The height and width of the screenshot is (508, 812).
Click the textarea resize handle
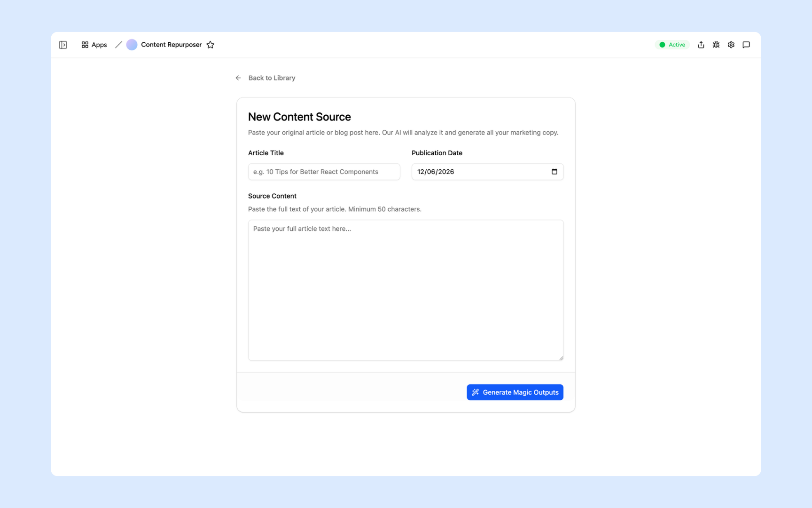pyautogui.click(x=561, y=358)
